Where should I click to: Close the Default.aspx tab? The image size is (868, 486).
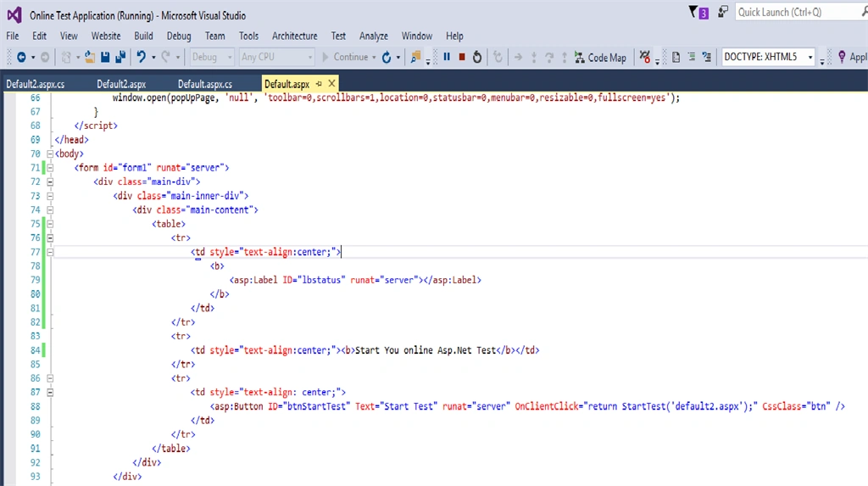pos(331,84)
